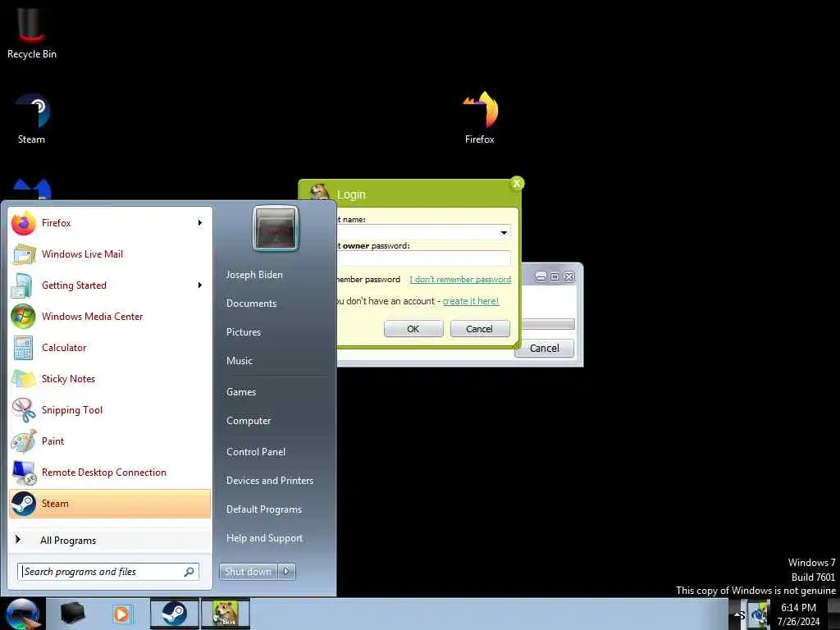
Task: Close the gray background window
Action: [569, 277]
